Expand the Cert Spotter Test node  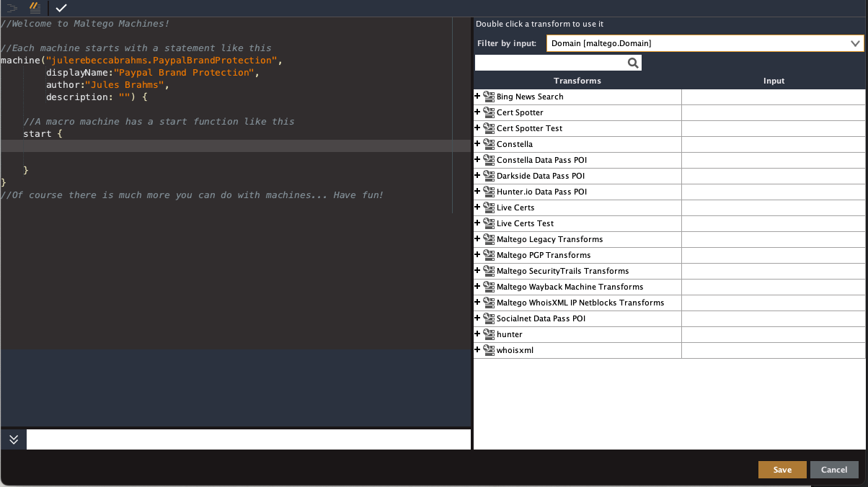pos(477,128)
